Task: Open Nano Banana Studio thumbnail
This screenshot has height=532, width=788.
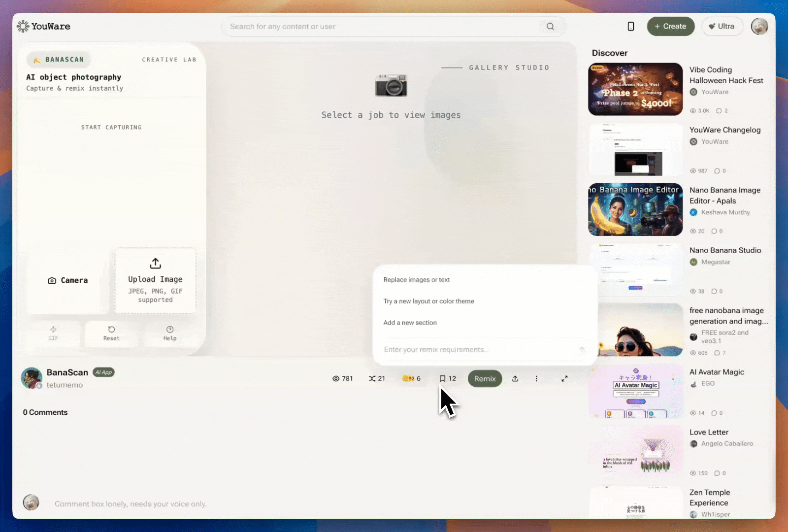Action: point(635,269)
